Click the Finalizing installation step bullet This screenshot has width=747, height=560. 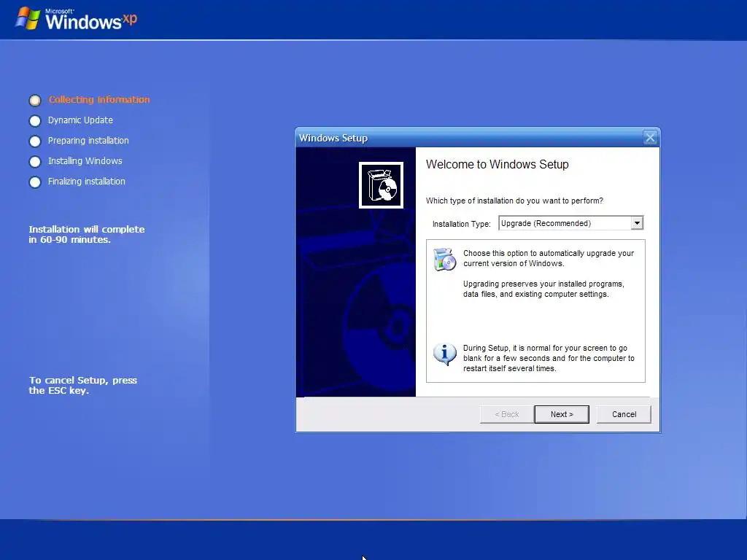(35, 182)
